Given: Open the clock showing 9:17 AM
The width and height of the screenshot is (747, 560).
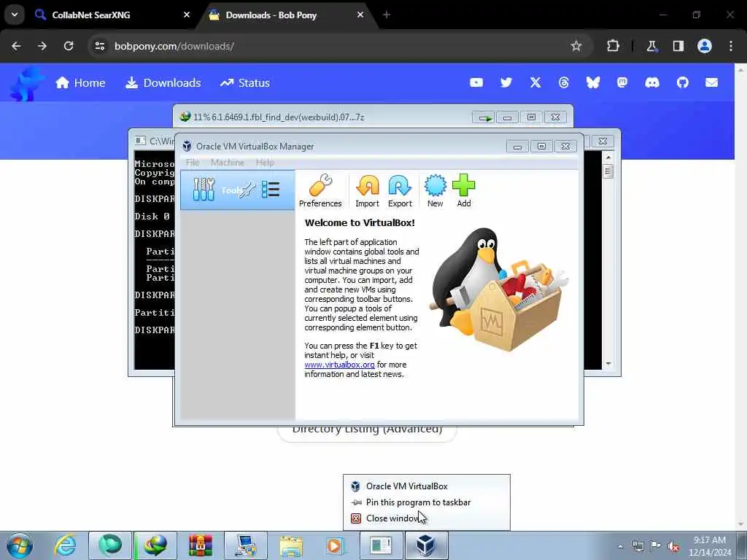Looking at the screenshot, I should 709,546.
